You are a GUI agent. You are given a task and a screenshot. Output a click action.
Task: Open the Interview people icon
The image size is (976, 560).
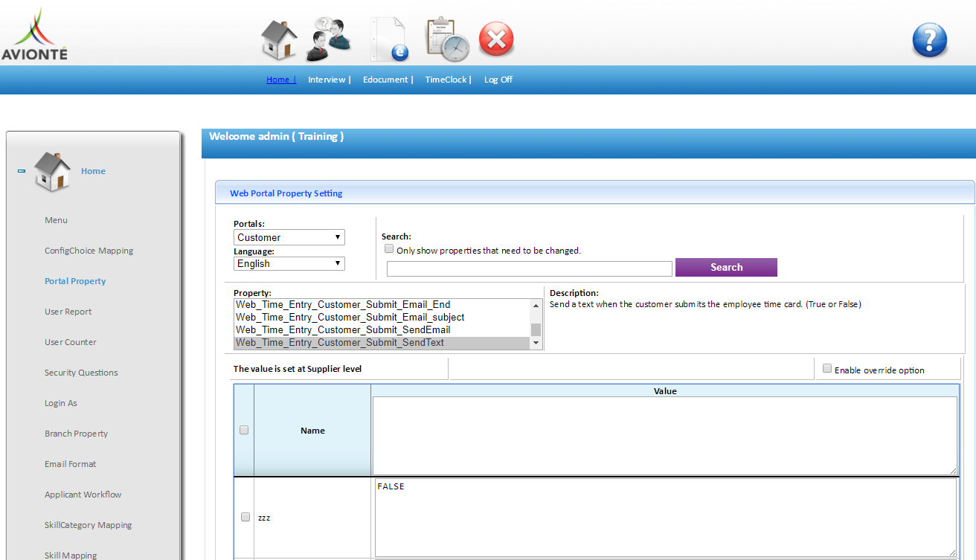(x=330, y=39)
